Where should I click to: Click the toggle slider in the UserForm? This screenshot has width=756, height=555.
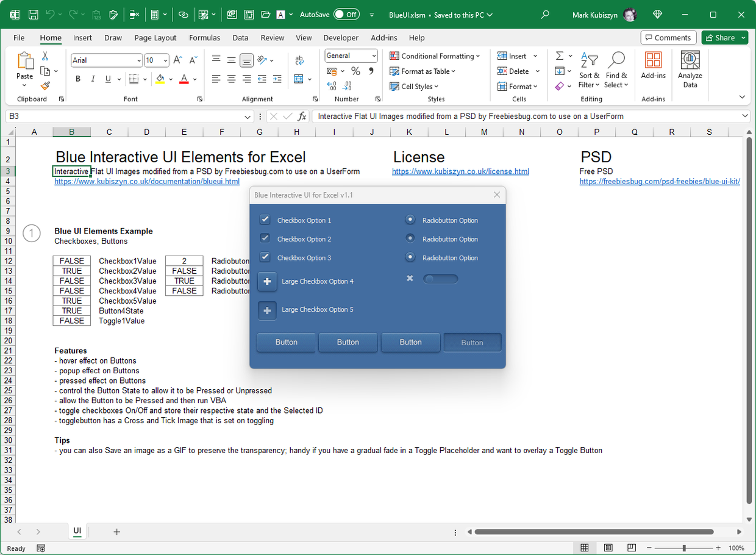click(440, 279)
